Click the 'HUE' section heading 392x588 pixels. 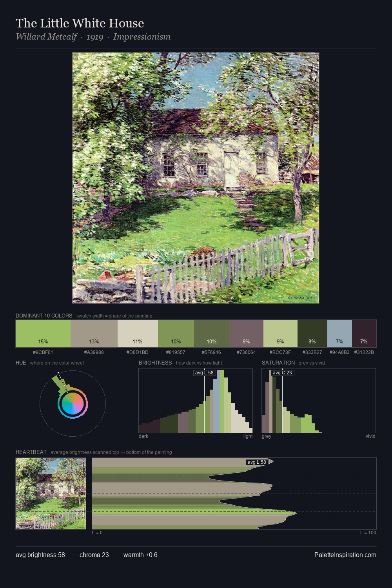[x=21, y=363]
